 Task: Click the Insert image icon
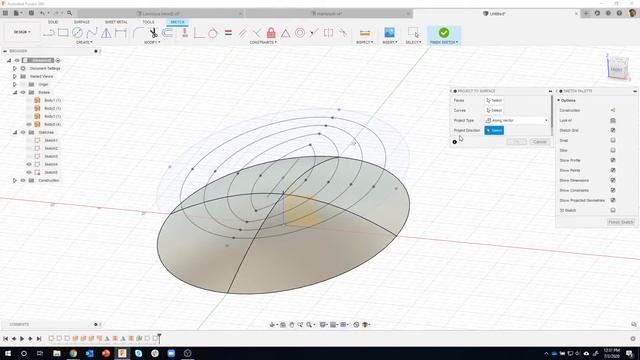coord(389,33)
